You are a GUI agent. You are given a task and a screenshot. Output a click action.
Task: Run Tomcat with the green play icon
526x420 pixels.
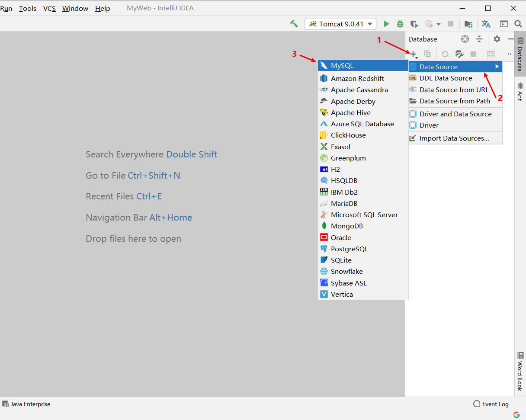[x=387, y=24]
